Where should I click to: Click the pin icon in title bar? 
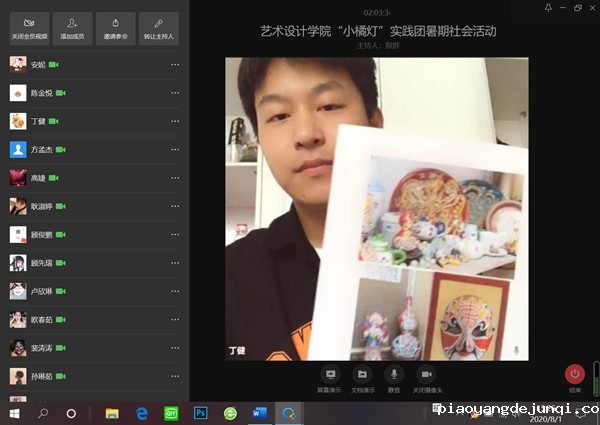point(546,7)
